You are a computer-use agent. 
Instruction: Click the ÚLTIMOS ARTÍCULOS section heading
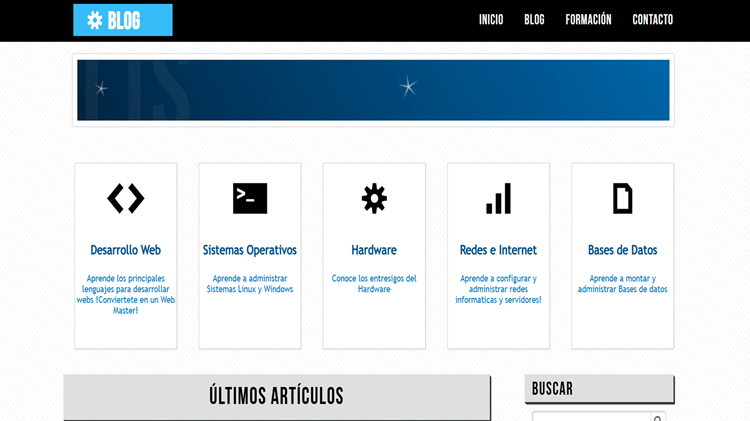tap(276, 396)
